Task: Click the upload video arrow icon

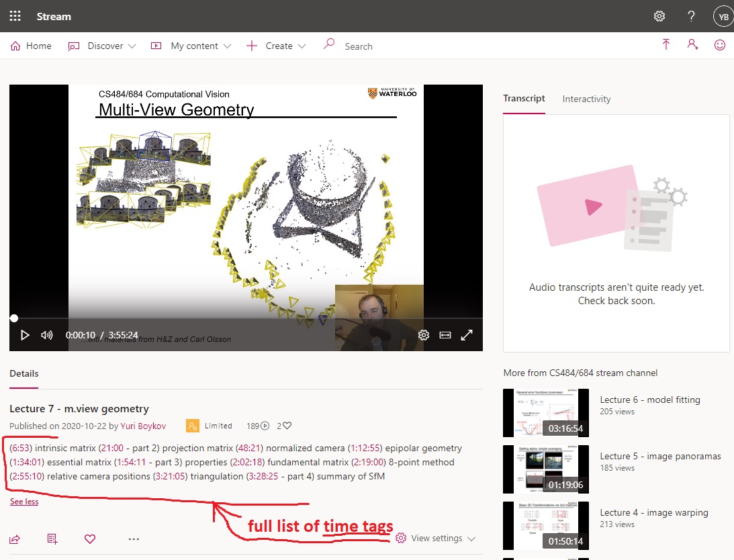Action: point(666,45)
